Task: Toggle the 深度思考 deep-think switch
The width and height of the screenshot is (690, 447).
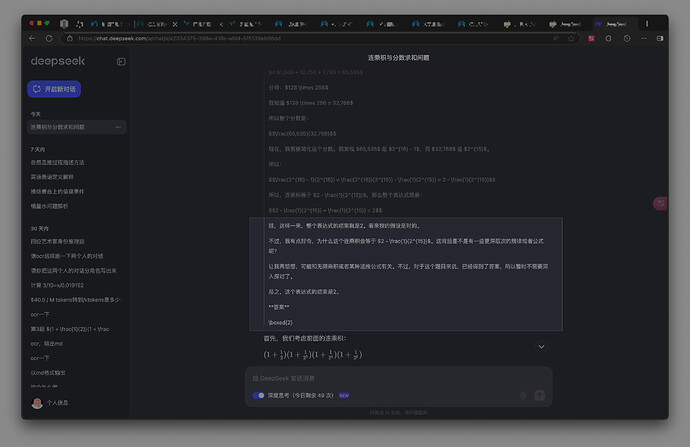Action: (258, 395)
